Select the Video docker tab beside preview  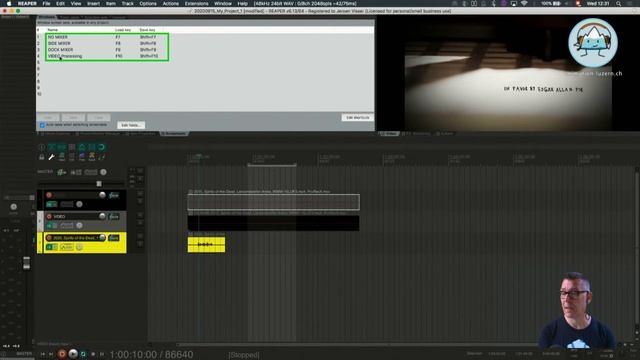[389, 133]
